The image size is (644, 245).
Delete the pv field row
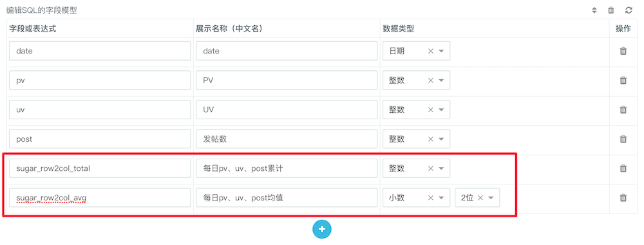[x=623, y=80]
